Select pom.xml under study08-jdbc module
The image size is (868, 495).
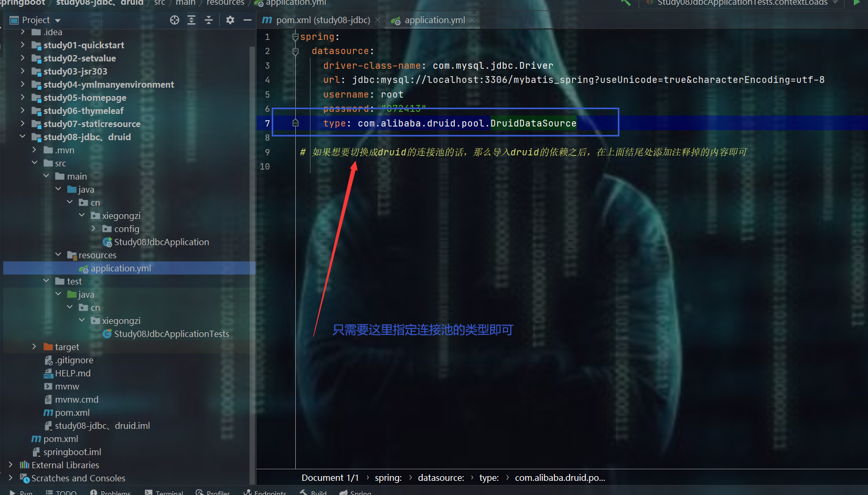tap(72, 413)
